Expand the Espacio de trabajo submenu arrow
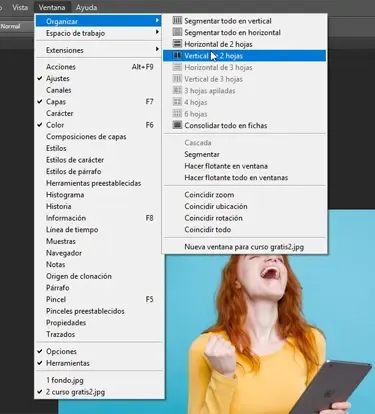The width and height of the screenshot is (375, 414). pos(157,32)
